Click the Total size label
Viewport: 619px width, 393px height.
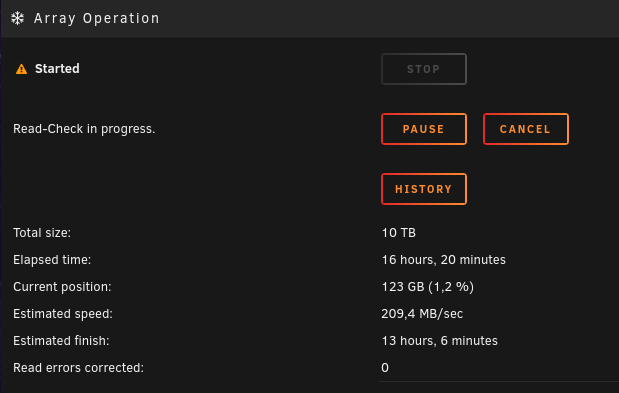42,233
